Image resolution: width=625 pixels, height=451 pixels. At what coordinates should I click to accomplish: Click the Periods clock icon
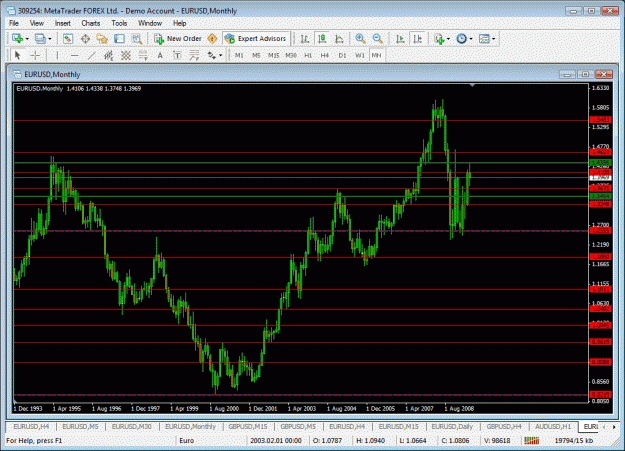pyautogui.click(x=462, y=39)
